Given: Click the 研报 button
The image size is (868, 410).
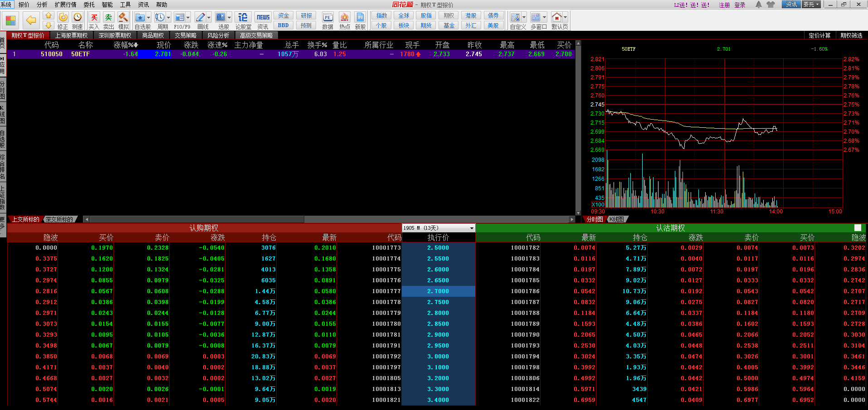Looking at the screenshot, I should (x=306, y=15).
